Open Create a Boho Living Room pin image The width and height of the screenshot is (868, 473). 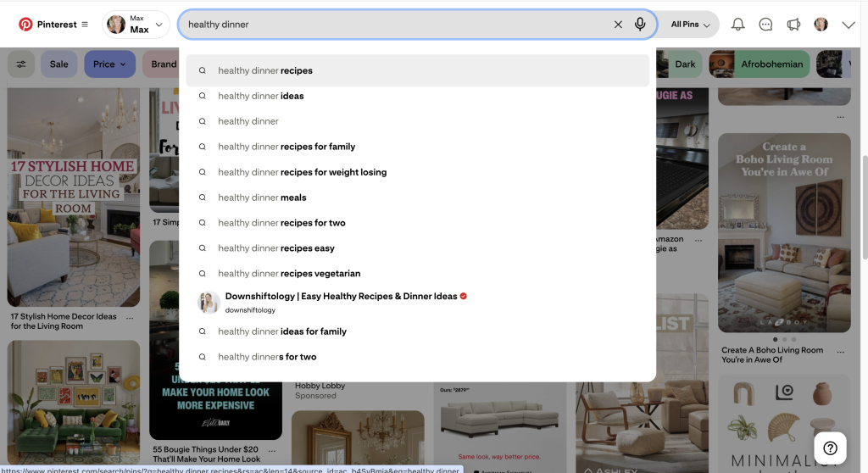tap(784, 232)
